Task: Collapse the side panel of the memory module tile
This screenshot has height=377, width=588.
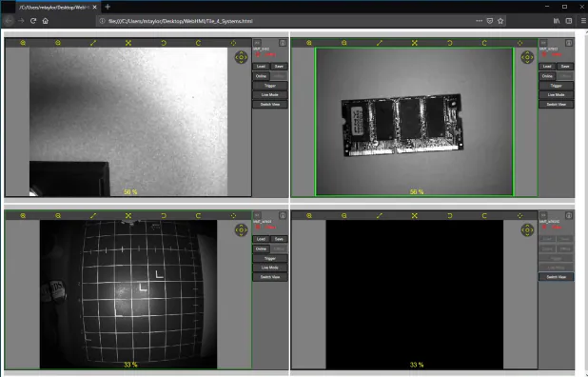Action: click(543, 43)
